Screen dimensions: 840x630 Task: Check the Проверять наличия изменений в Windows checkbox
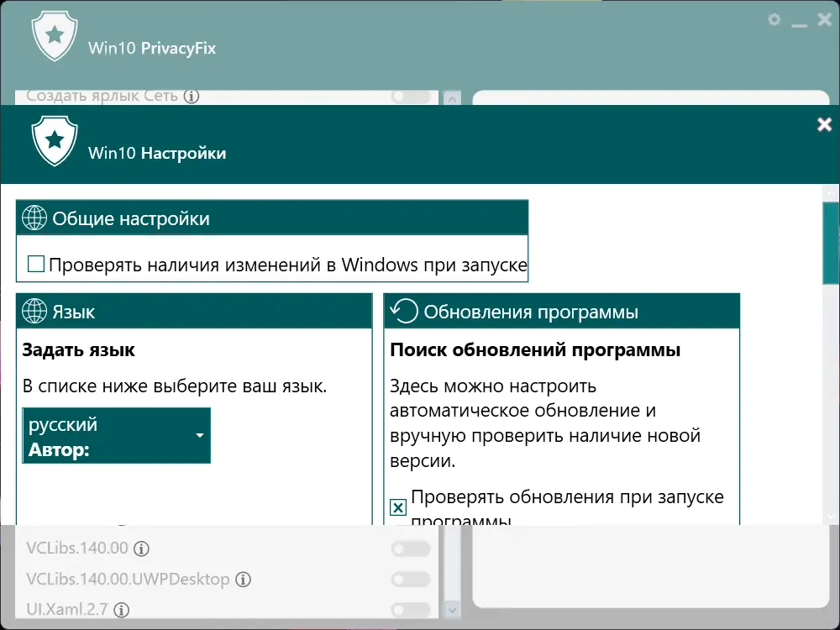pyautogui.click(x=35, y=263)
